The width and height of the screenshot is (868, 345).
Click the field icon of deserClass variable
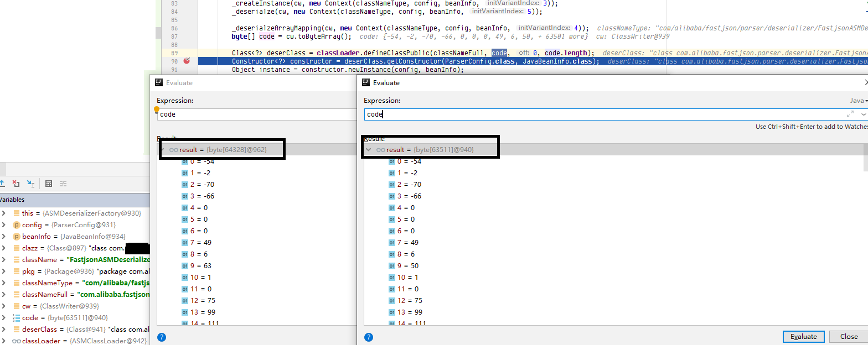(17, 330)
